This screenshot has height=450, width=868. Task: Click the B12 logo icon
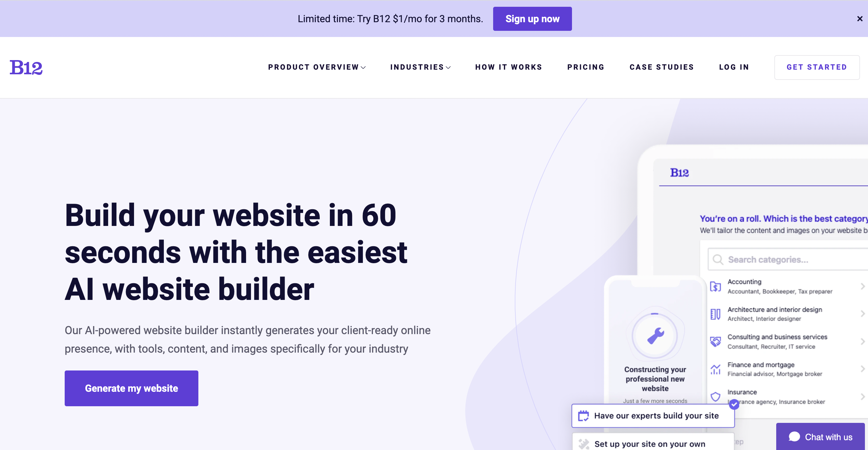tap(26, 67)
